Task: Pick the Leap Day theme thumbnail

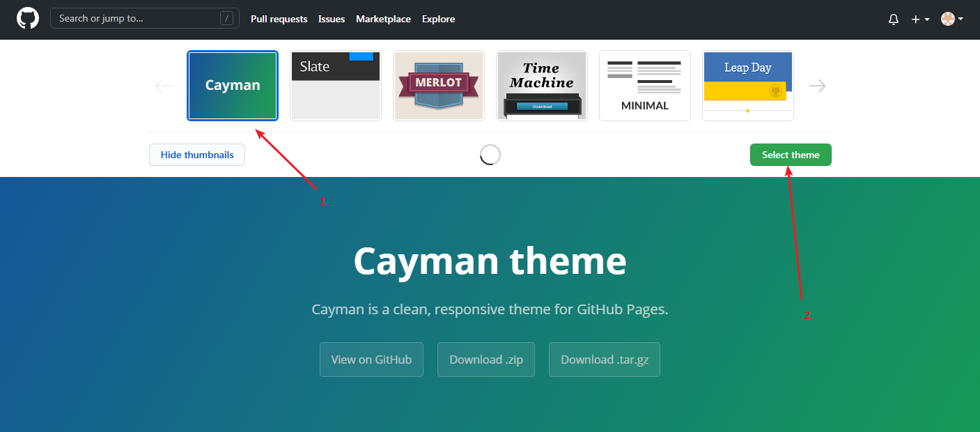Action: point(748,86)
